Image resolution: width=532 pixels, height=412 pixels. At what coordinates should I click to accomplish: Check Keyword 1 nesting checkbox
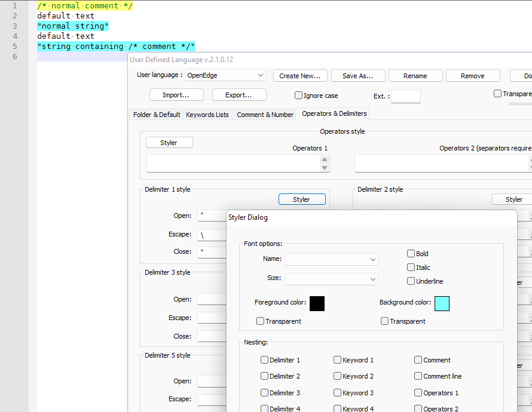(337, 360)
